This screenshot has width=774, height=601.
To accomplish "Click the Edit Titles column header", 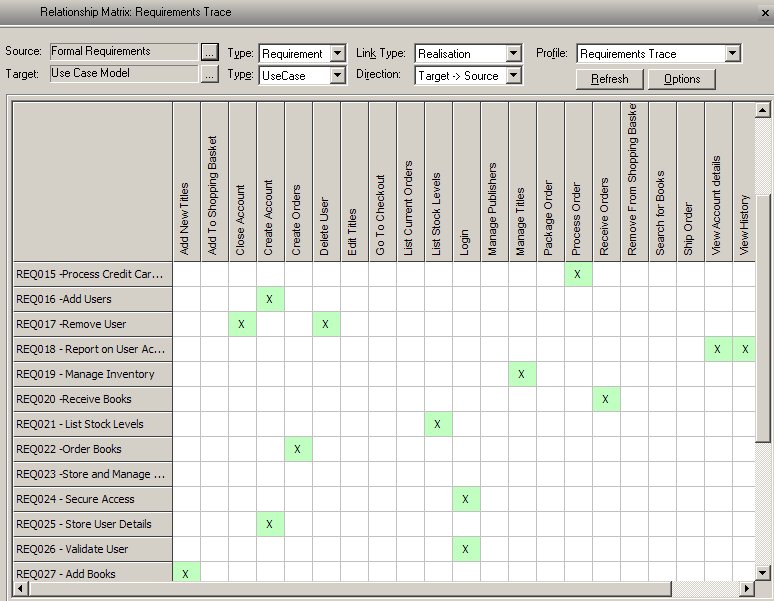I will [x=354, y=182].
